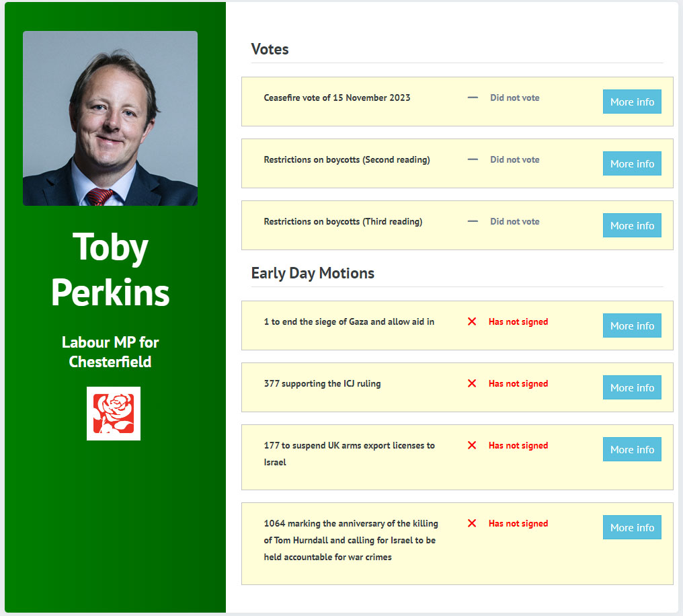Screen dimensions: 683x616
Task: Click the Early Day Motions heading
Action: [313, 273]
